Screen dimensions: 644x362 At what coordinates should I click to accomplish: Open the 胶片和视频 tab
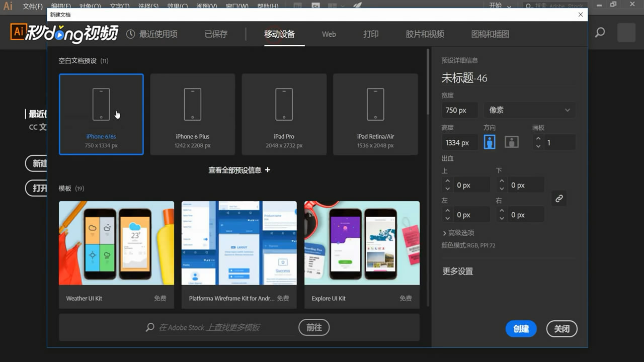click(425, 34)
